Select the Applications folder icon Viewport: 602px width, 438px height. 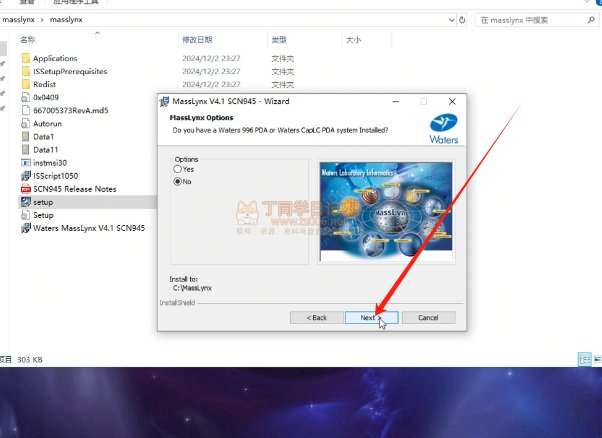coord(26,58)
